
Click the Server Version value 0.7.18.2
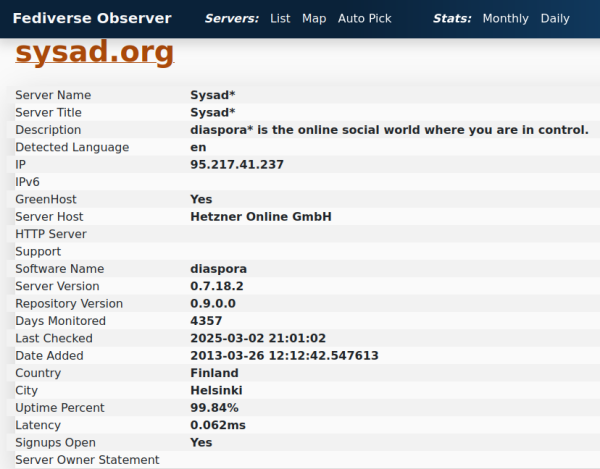[217, 286]
